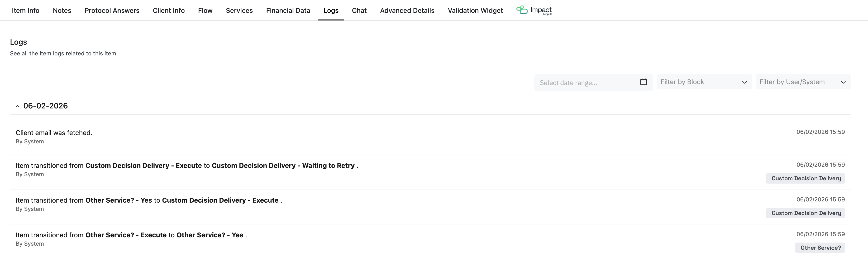The height and width of the screenshot is (263, 868).
Task: Click the Select date range input field
Action: (x=586, y=83)
